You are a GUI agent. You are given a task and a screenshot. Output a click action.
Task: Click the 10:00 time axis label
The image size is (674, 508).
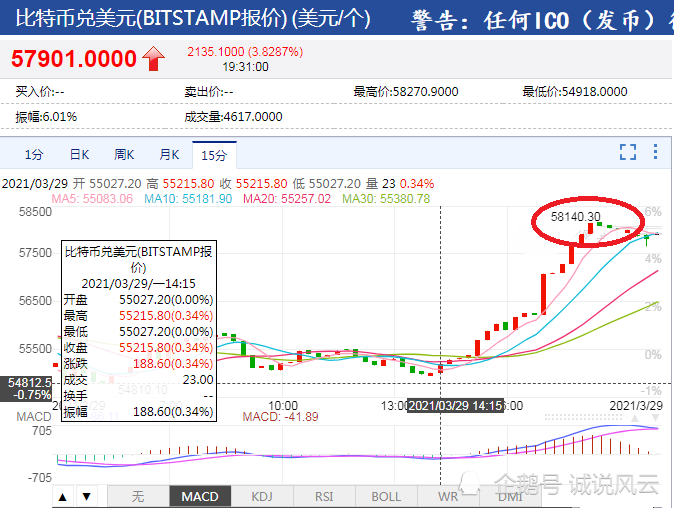pyautogui.click(x=283, y=406)
